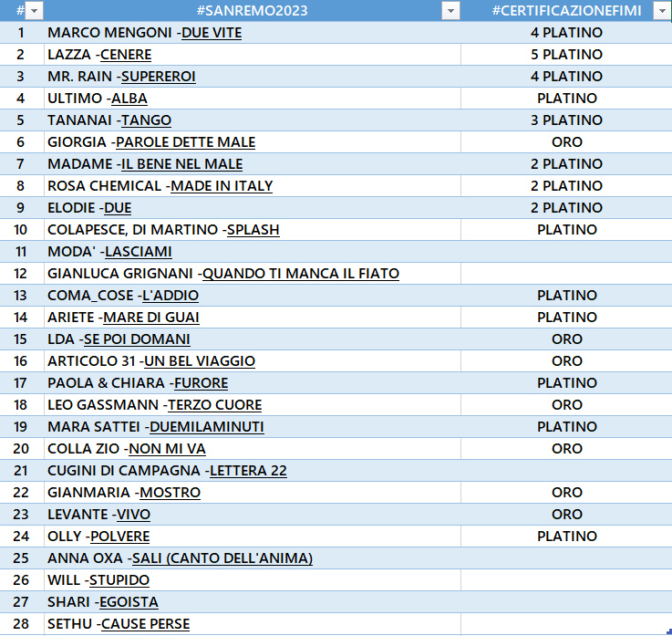Open the SALI (CANTO DELL'ANIMA) link
Image resolution: width=672 pixels, height=636 pixels.
pyautogui.click(x=222, y=558)
